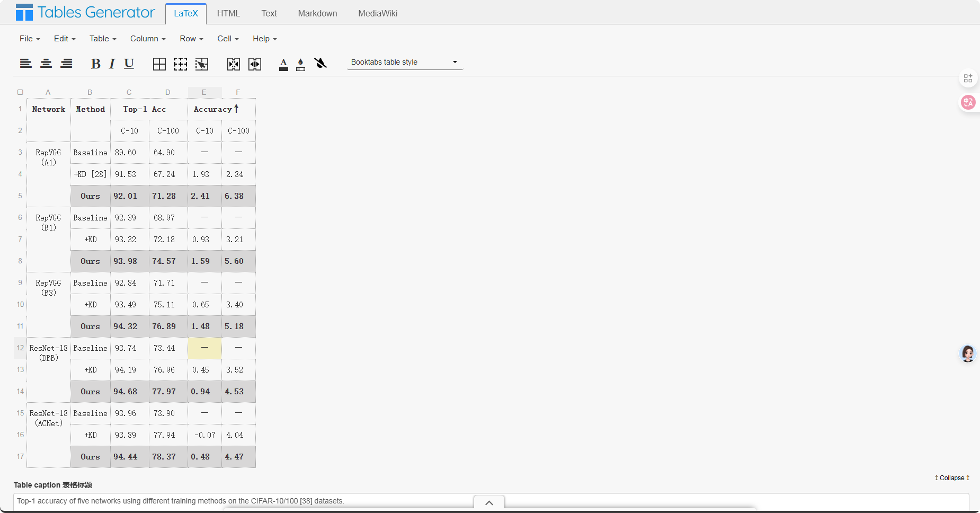Switch to the MediaWiki tab
Viewport: 980px width, 513px height.
(378, 13)
